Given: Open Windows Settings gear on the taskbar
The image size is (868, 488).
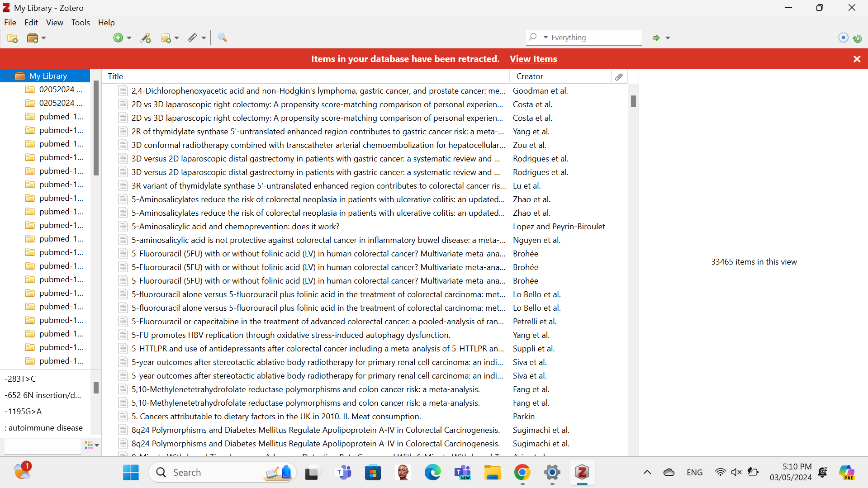Looking at the screenshot, I should (x=552, y=473).
